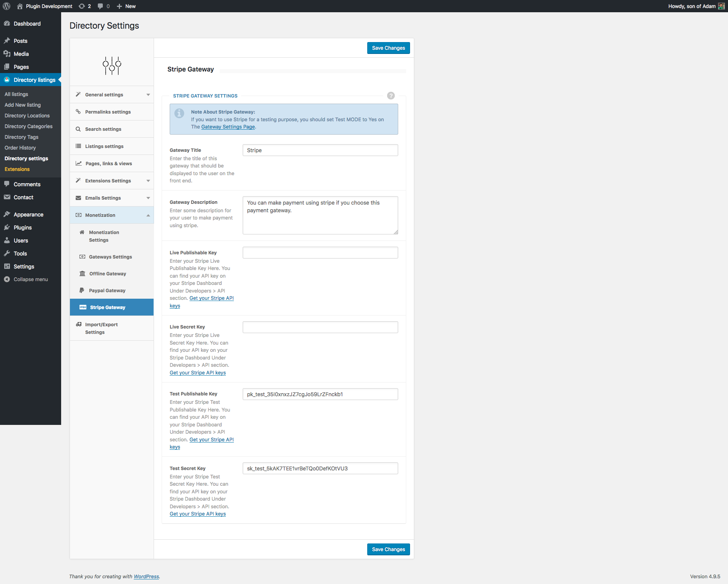Image resolution: width=728 pixels, height=584 pixels.
Task: Open comments via the speech bubble icon
Action: click(8, 184)
